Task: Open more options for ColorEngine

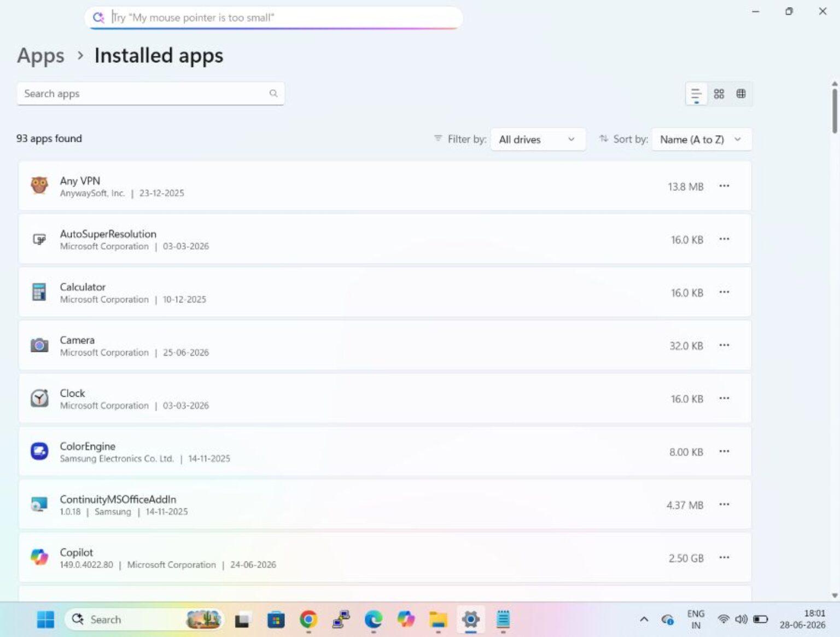Action: coord(724,451)
